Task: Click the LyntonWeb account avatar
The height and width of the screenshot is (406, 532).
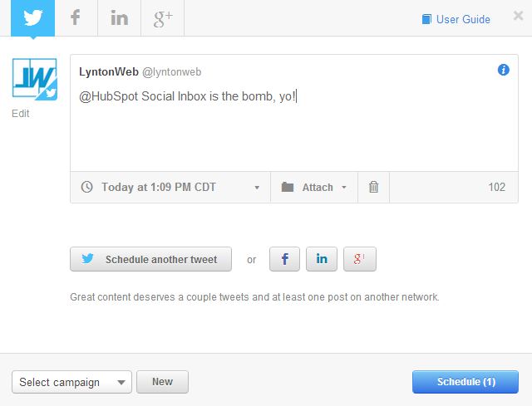Action: pyautogui.click(x=35, y=80)
